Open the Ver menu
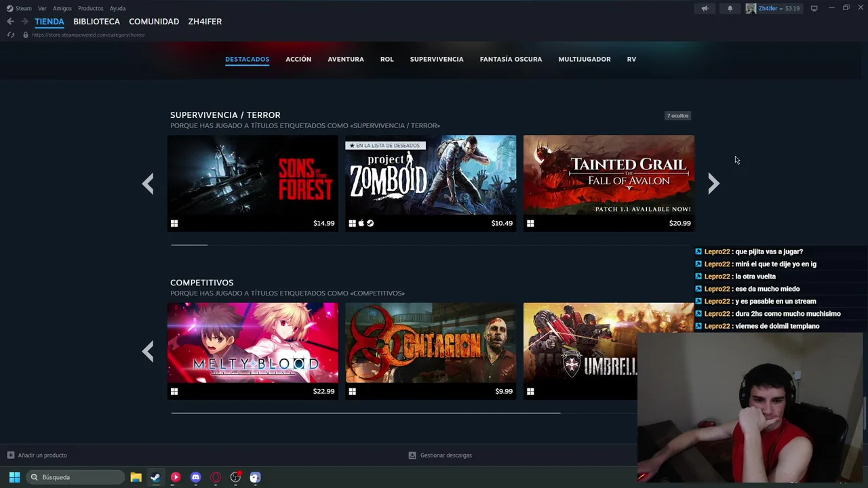 click(x=42, y=8)
